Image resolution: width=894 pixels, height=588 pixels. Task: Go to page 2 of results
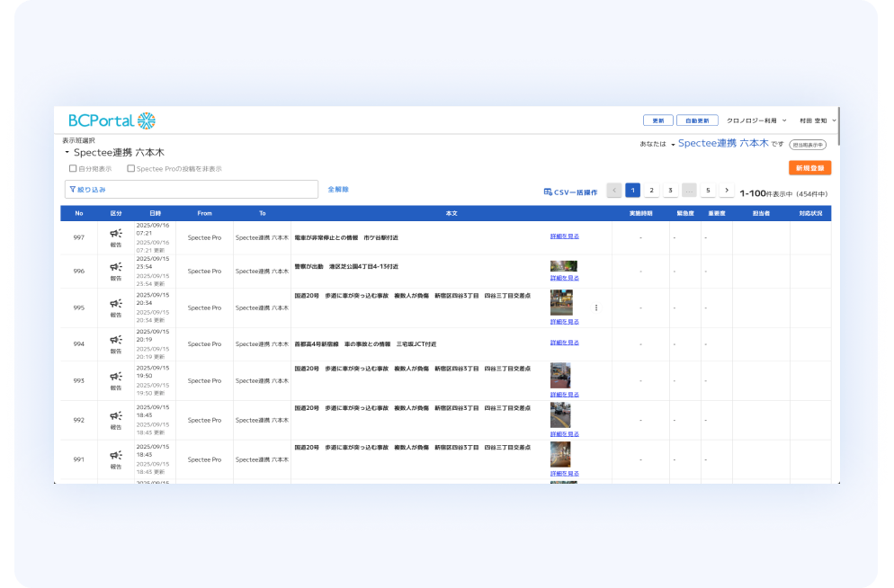pos(652,191)
